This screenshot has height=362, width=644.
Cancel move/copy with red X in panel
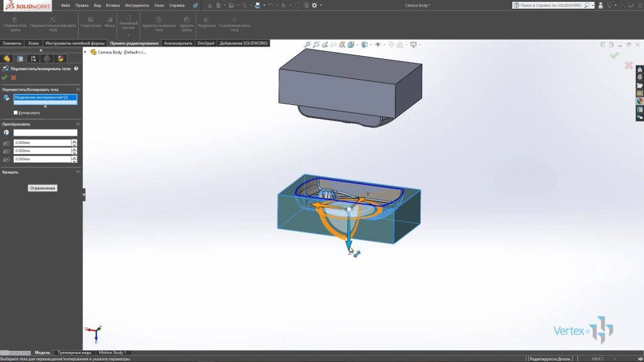(x=14, y=77)
